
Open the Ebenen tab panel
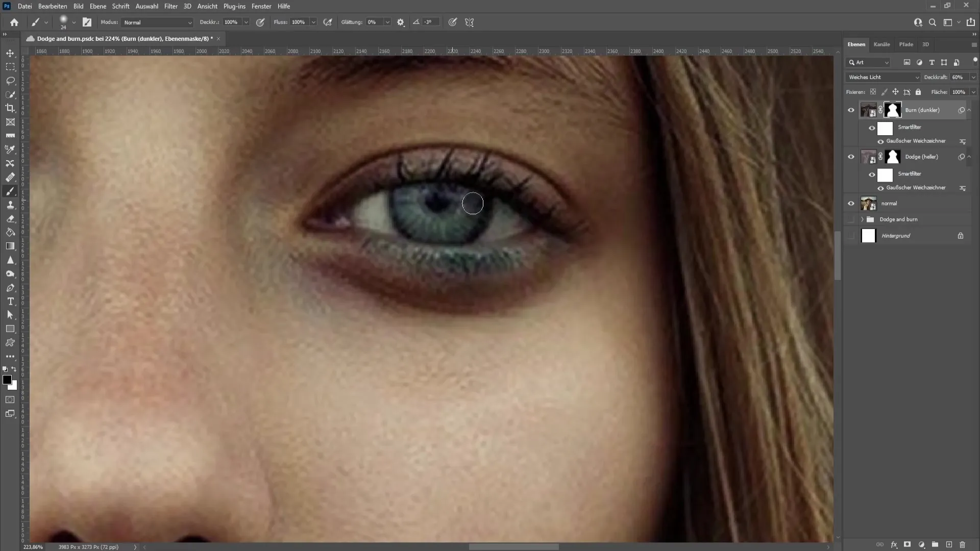(x=857, y=44)
